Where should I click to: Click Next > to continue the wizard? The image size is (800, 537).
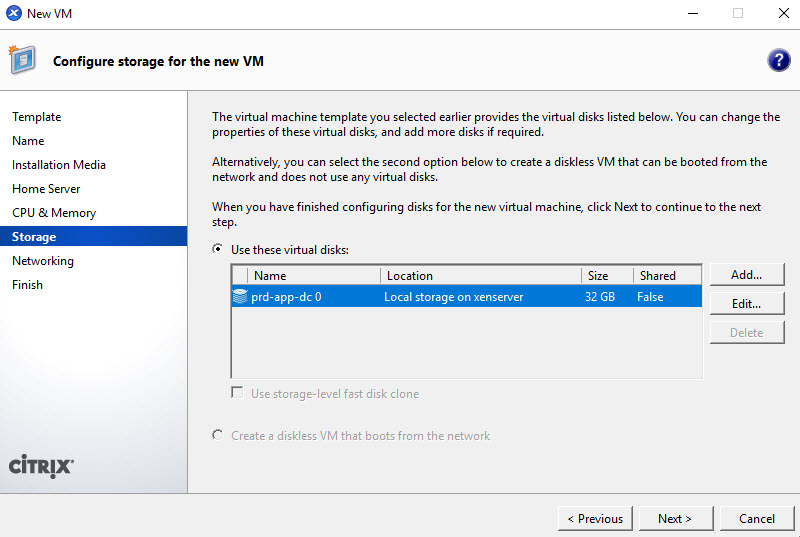pyautogui.click(x=674, y=519)
